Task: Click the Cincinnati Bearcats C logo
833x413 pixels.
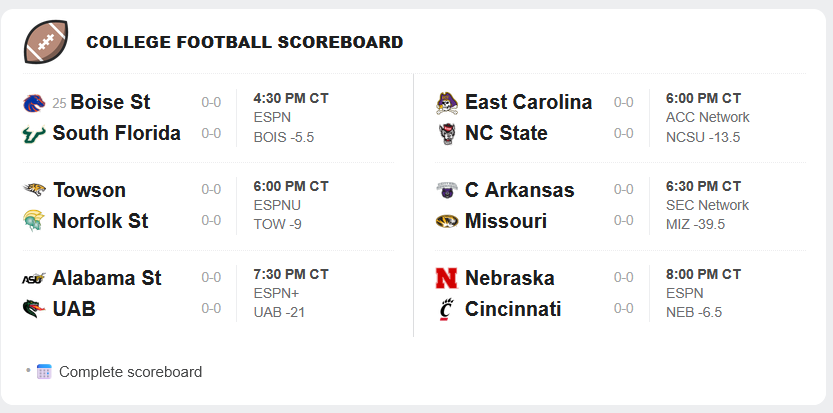Action: (447, 309)
